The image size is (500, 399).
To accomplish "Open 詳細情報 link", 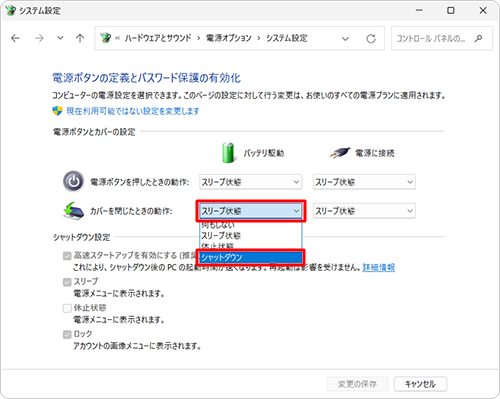I will coord(379,267).
